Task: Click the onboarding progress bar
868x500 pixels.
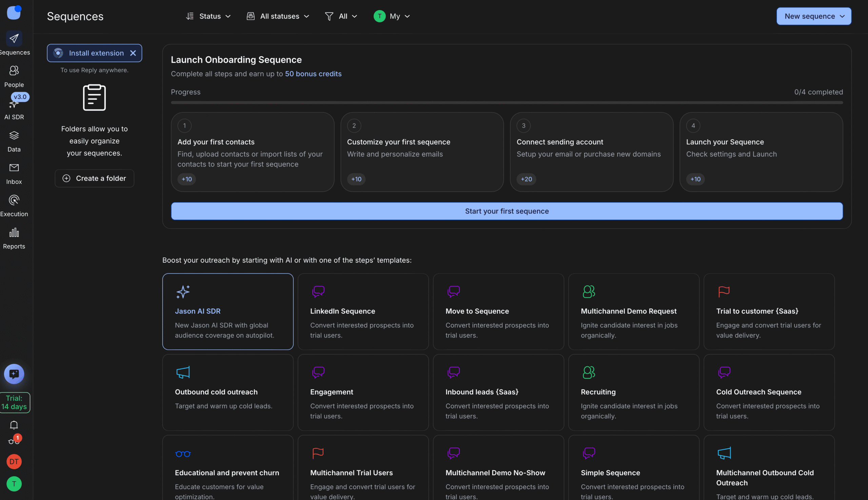Action: (x=507, y=102)
